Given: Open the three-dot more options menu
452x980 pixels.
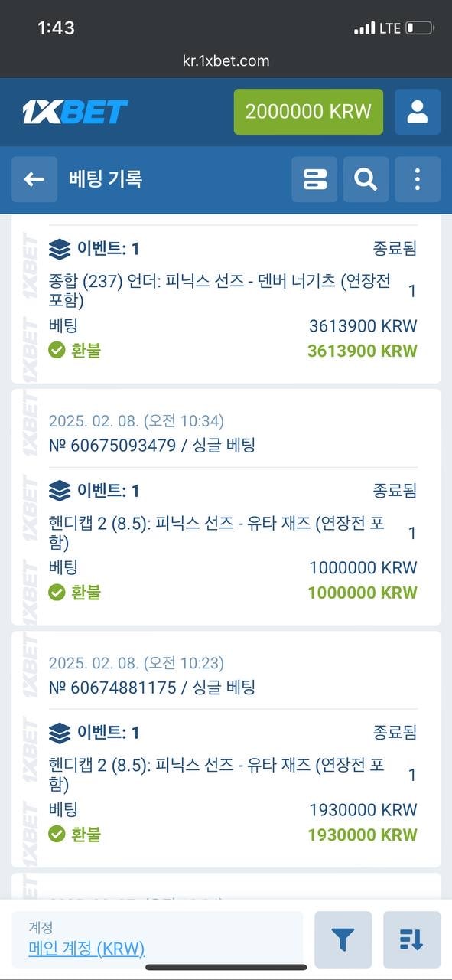Looking at the screenshot, I should tap(418, 179).
